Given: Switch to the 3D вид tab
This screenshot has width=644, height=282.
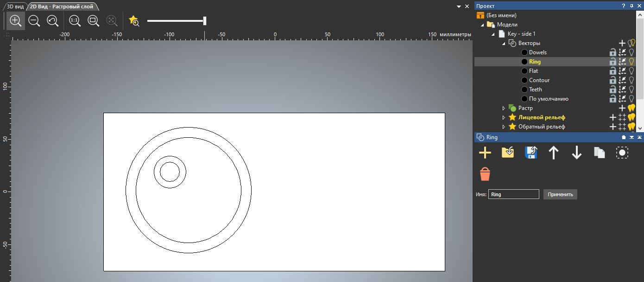Looking at the screenshot, I should click(x=15, y=6).
